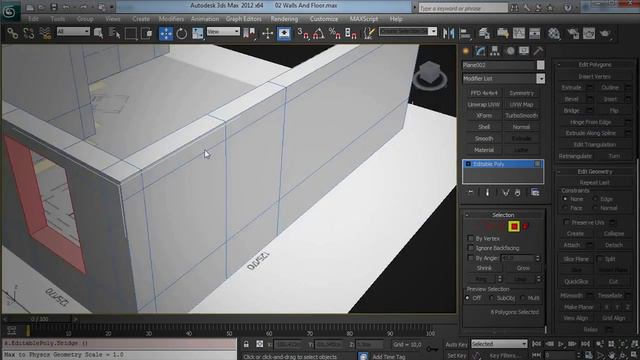Select SubObj preview selection radio button
Image resolution: width=640 pixels, height=360 pixels.
pyautogui.click(x=492, y=298)
